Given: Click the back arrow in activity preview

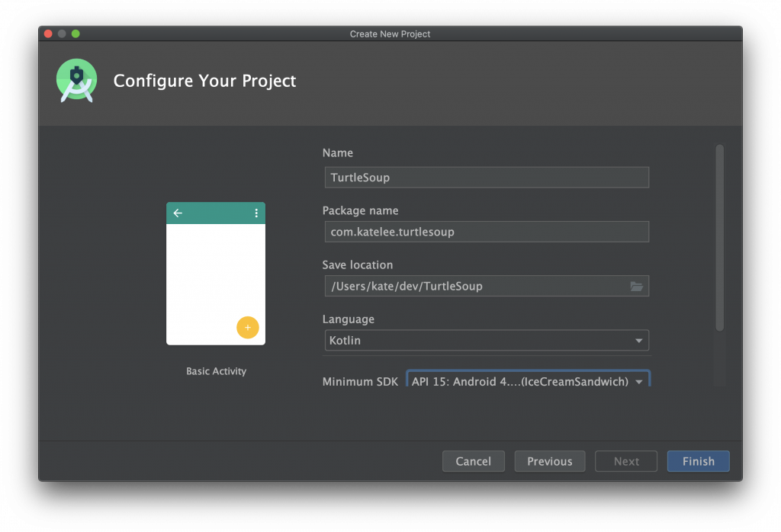Looking at the screenshot, I should coord(178,213).
